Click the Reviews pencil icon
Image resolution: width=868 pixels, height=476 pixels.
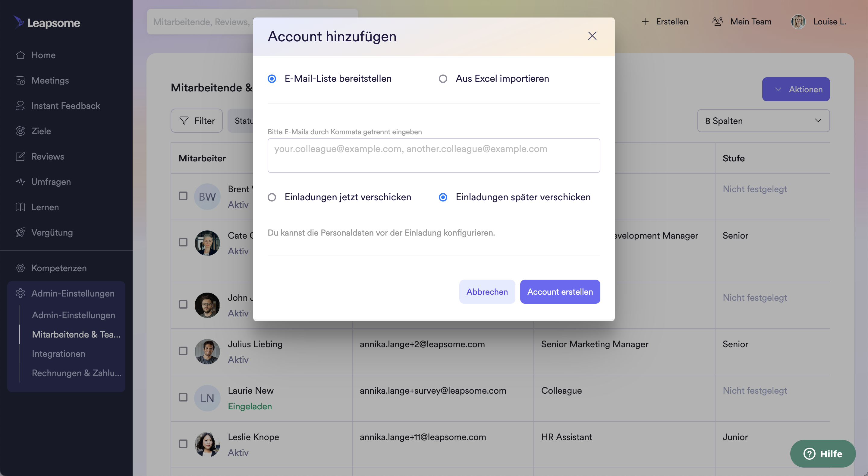coord(20,156)
